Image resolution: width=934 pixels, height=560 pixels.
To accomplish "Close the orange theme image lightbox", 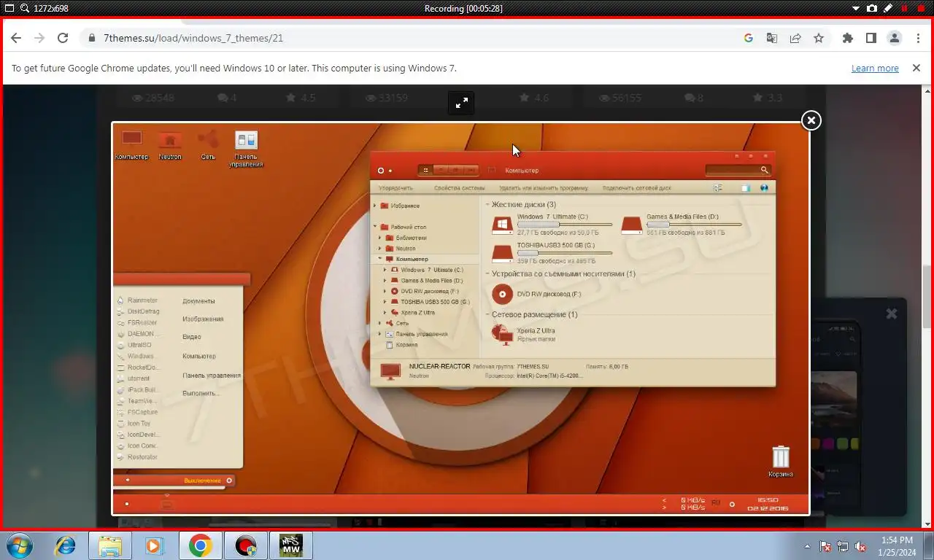I will click(811, 120).
